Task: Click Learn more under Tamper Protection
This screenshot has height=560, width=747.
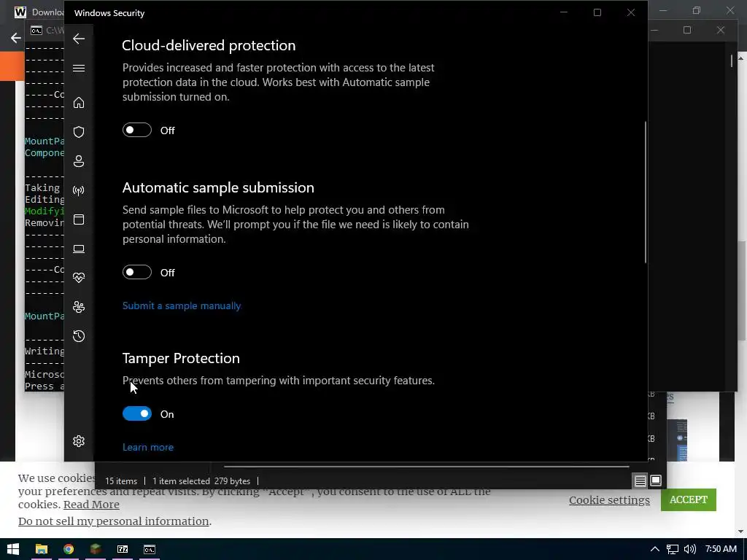Action: [147, 447]
